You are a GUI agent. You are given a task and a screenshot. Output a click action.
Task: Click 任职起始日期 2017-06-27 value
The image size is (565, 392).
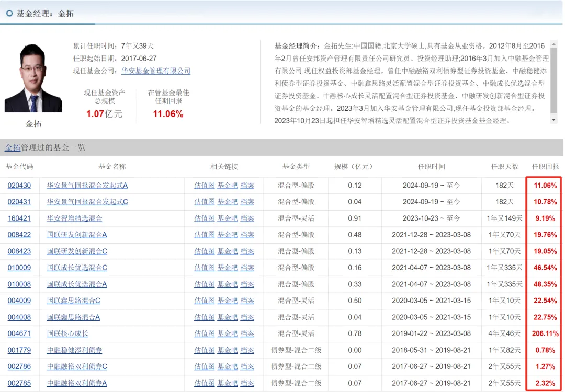(x=139, y=59)
